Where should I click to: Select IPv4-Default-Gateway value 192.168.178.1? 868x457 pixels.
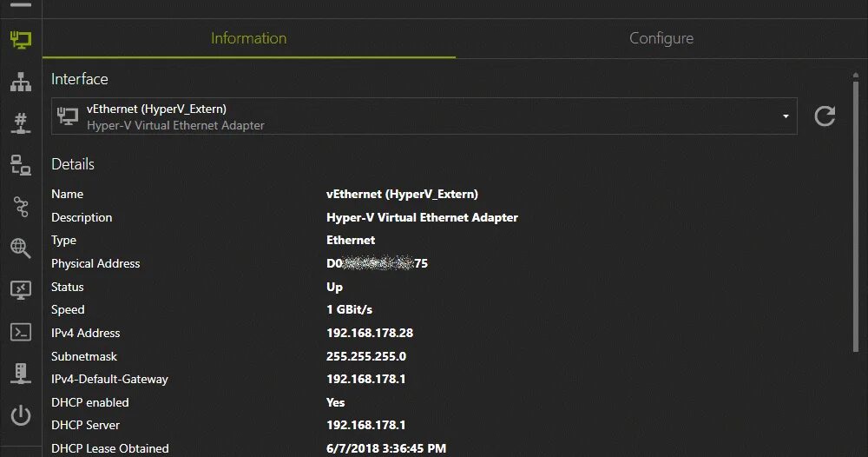tap(366, 379)
